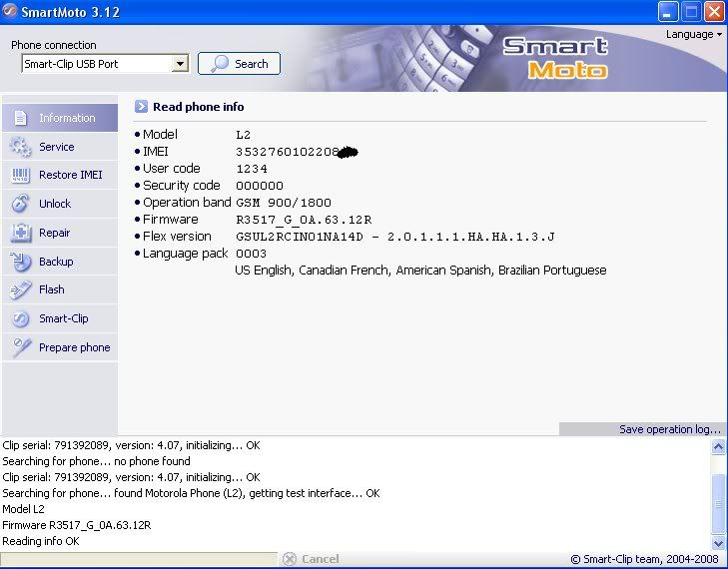Click the Smart-Clip team copyright text
Viewport: 728px width, 569px height.
pos(644,559)
